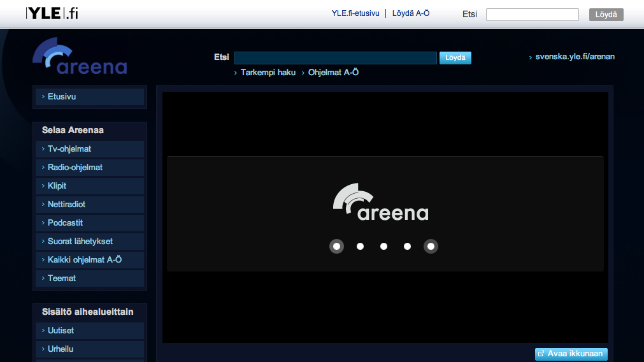Open Radio-ohjelmat in sidebar menu
644x362 pixels.
90,167
